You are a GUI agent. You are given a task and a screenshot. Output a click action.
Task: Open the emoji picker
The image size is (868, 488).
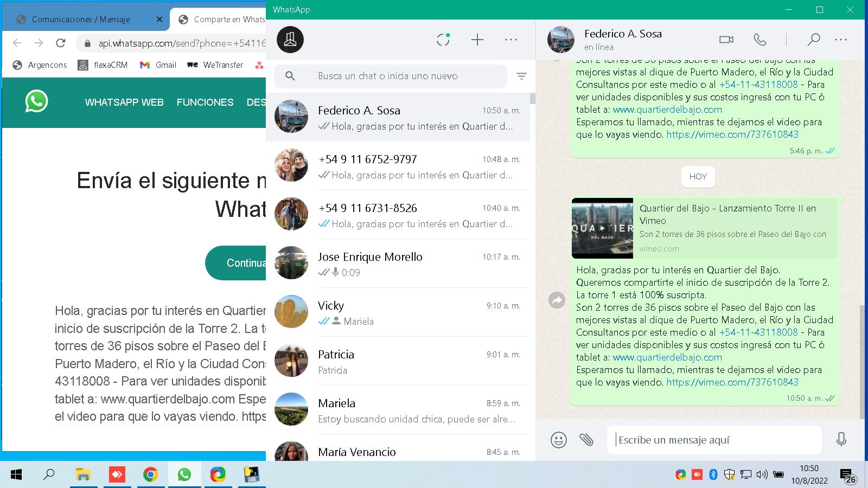(x=558, y=440)
